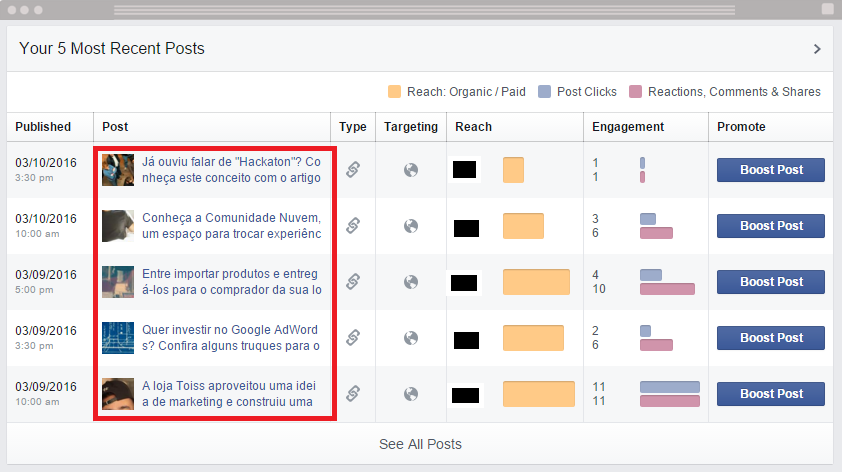This screenshot has width=842, height=472.
Task: Boost the loja Toiss post
Action: tap(771, 394)
